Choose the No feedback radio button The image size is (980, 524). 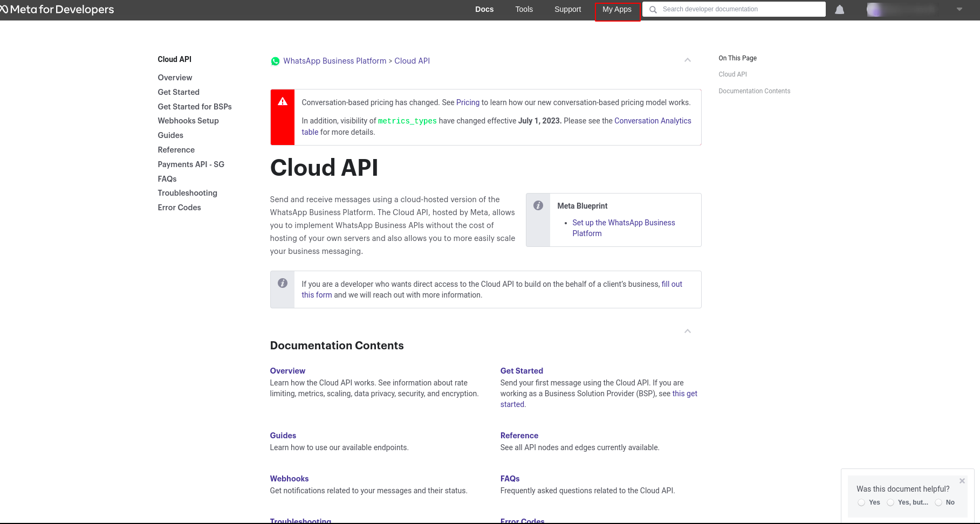[938, 502]
